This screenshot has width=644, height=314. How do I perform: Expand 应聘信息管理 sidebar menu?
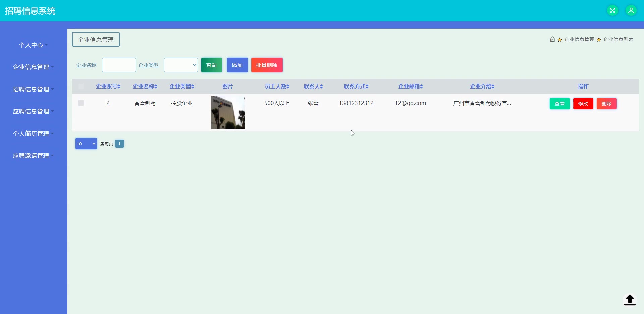33,111
